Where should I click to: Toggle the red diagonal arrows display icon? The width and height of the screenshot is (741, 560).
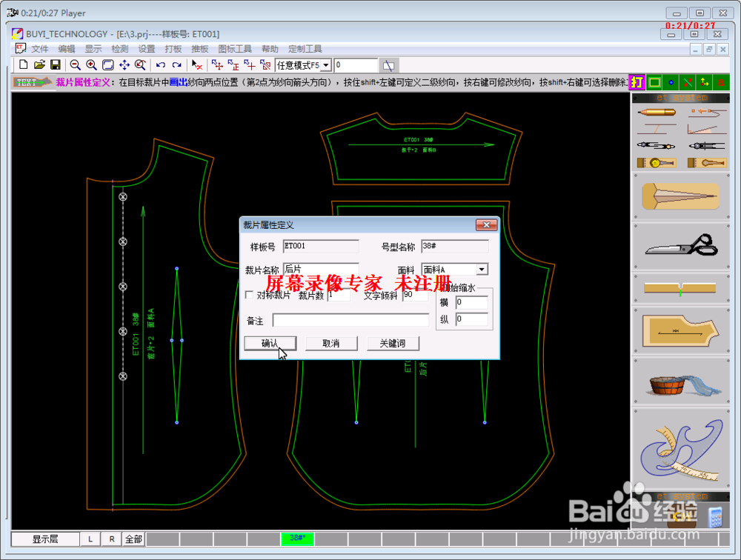[x=688, y=82]
